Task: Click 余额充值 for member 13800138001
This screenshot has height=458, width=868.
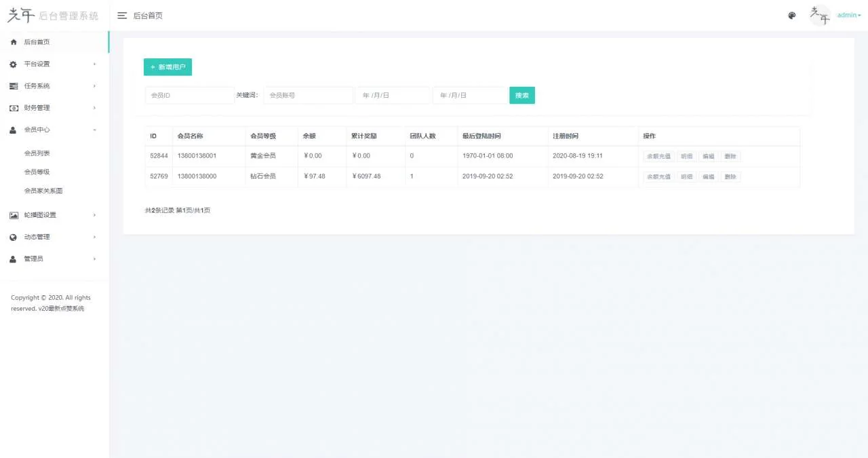Action: point(658,156)
